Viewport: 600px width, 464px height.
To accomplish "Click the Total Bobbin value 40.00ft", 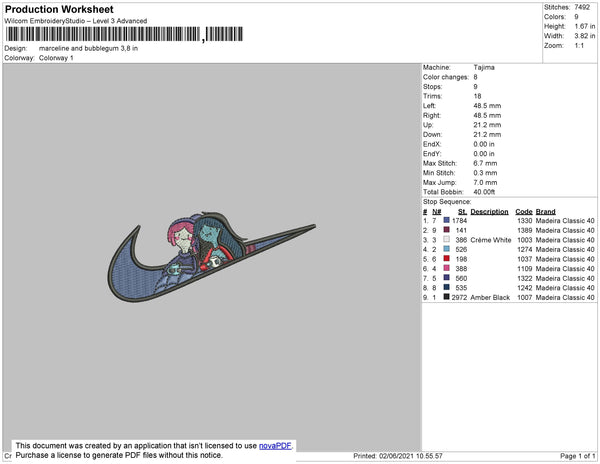I will 484,192.
